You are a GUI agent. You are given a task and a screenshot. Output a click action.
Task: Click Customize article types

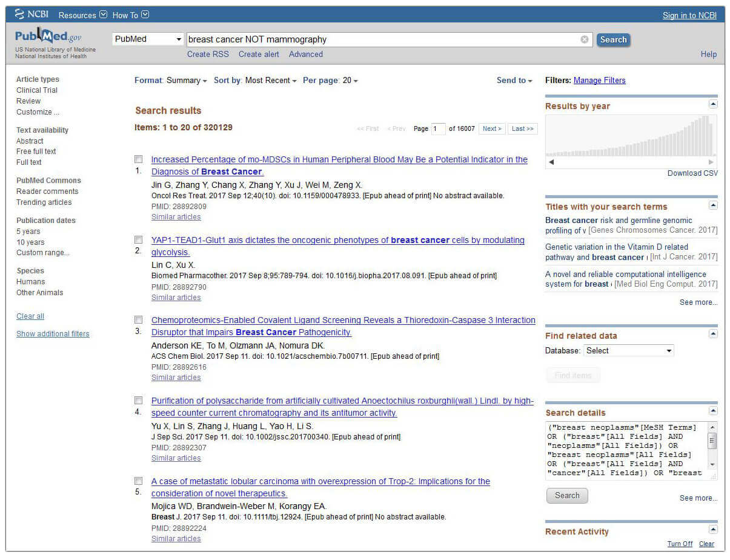click(x=38, y=112)
